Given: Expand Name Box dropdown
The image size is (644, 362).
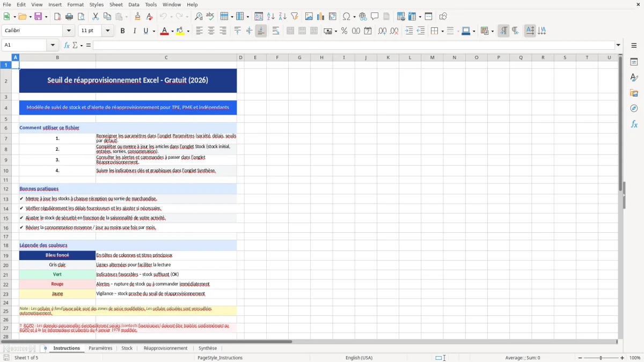Looking at the screenshot, I should click(53, 45).
